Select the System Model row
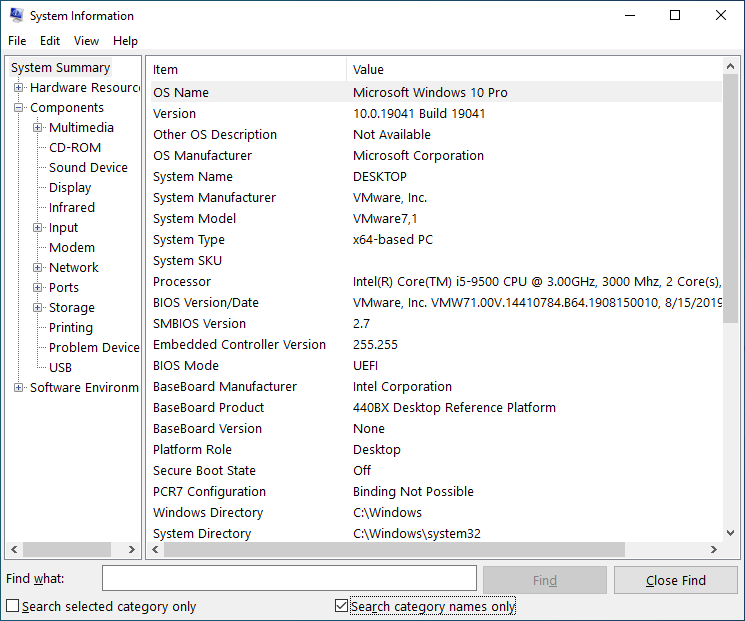Screen dimensions: 745x621 point(436,219)
